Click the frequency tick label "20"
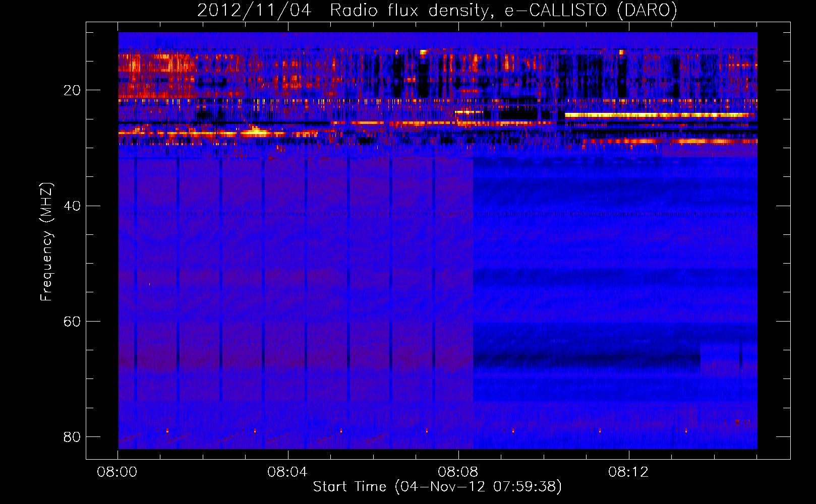Image resolution: width=816 pixels, height=504 pixels. (72, 90)
